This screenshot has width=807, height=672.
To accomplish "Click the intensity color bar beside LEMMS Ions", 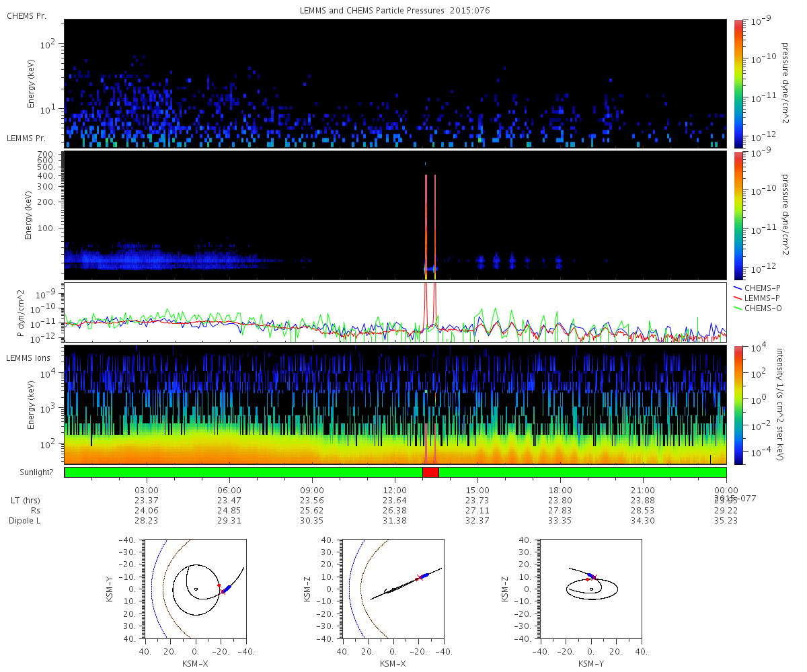I will click(738, 405).
